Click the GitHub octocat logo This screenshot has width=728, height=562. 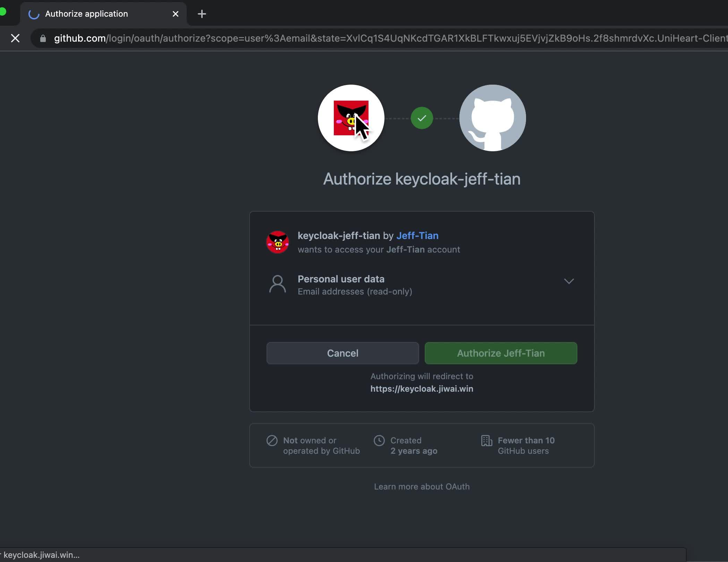click(x=492, y=118)
